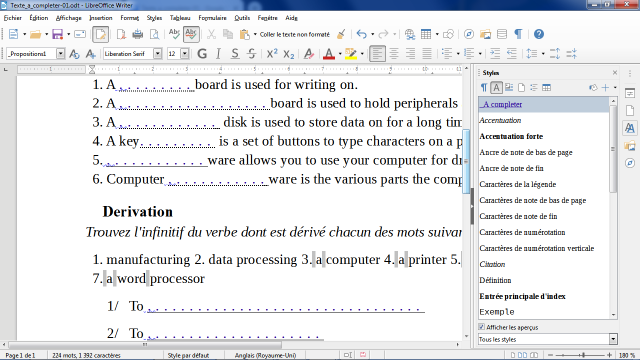Select the Définition style
Screen dimensions: 640x360
pyautogui.click(x=544, y=280)
